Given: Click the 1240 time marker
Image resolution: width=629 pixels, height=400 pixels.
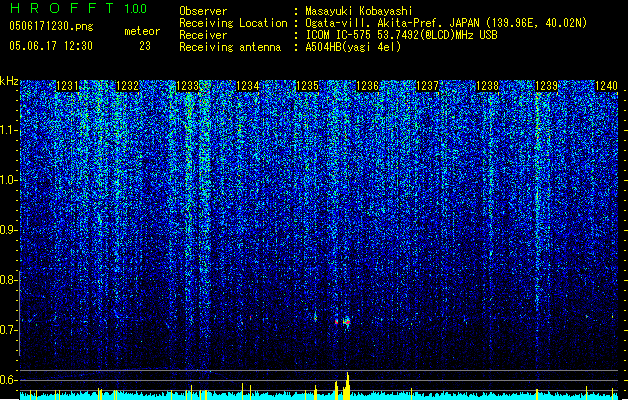Looking at the screenshot, I should [x=606, y=86].
